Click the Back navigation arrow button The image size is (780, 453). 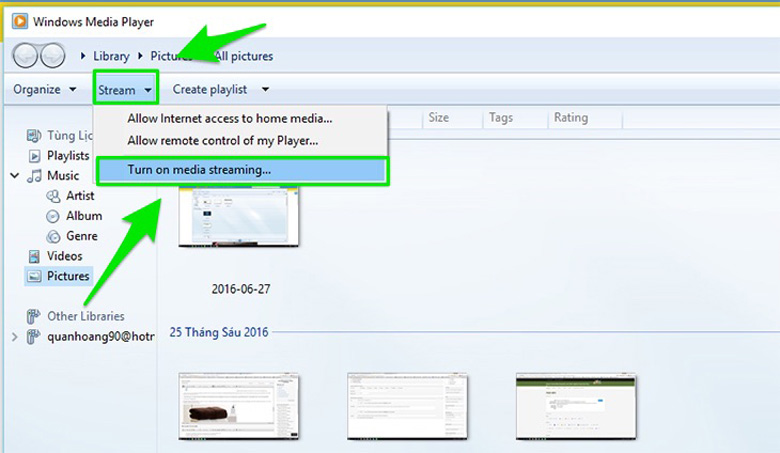point(27,56)
